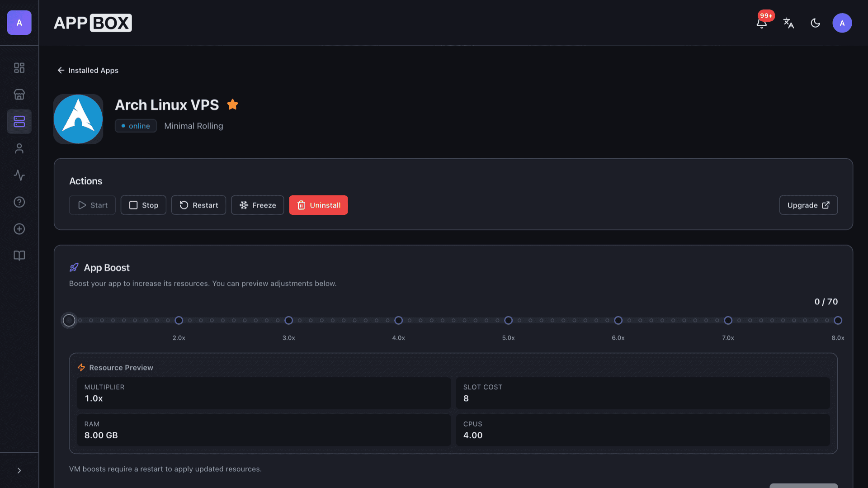Click the App Boost rocket icon
This screenshot has height=488, width=868.
(74, 268)
